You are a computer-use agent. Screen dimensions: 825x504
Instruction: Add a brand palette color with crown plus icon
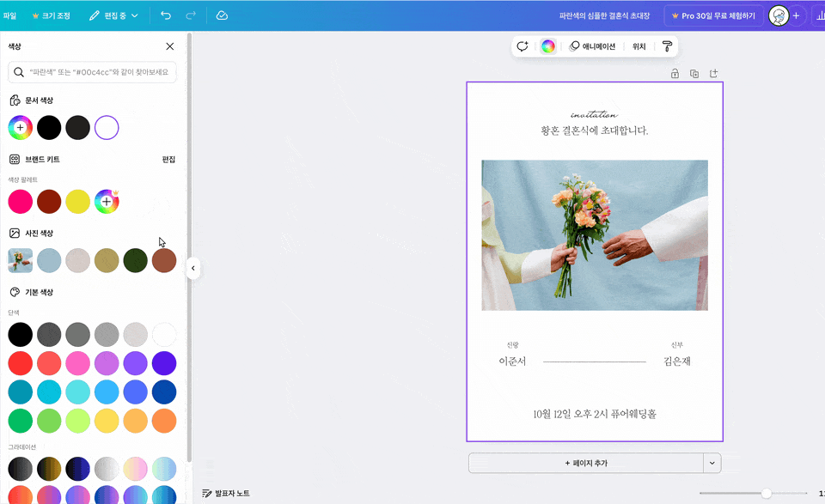[107, 202]
